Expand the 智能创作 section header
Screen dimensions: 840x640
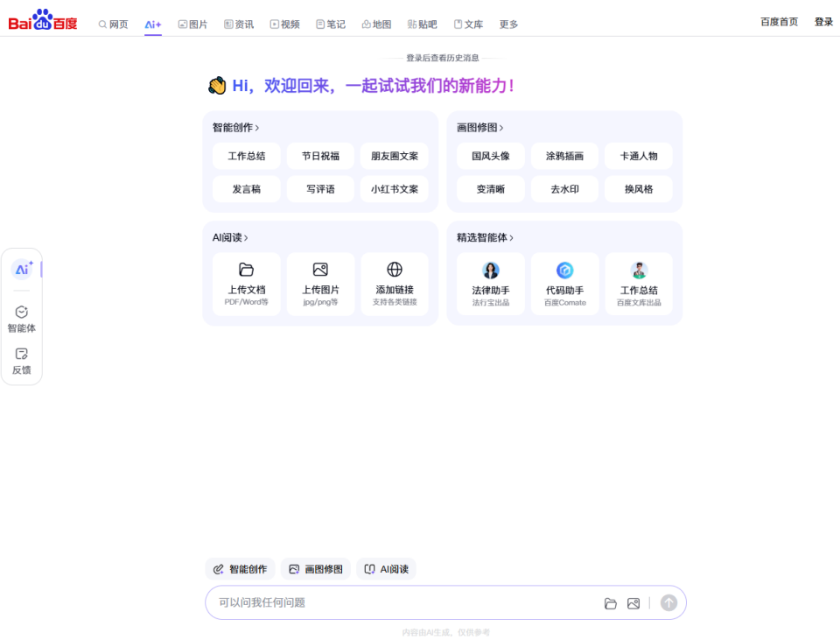(235, 128)
